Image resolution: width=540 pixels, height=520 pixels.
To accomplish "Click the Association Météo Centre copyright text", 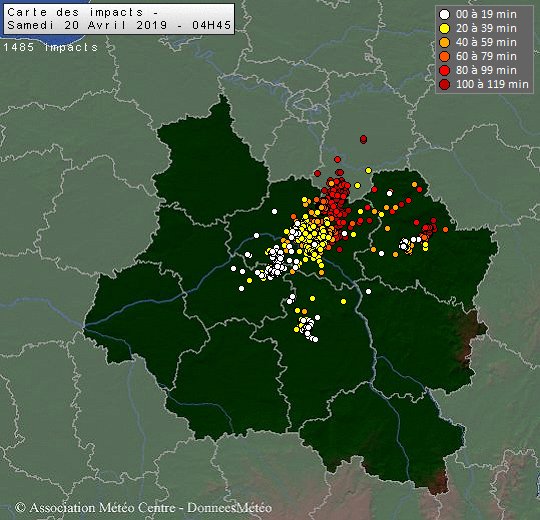I will (x=144, y=507).
